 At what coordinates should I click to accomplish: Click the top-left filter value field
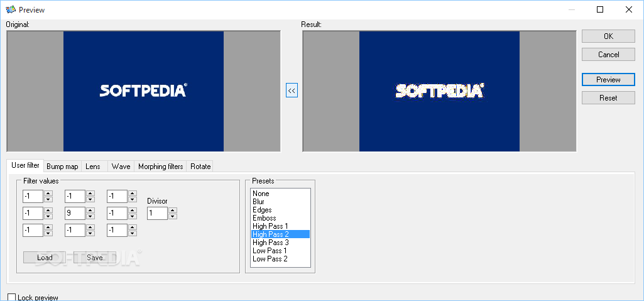33,196
